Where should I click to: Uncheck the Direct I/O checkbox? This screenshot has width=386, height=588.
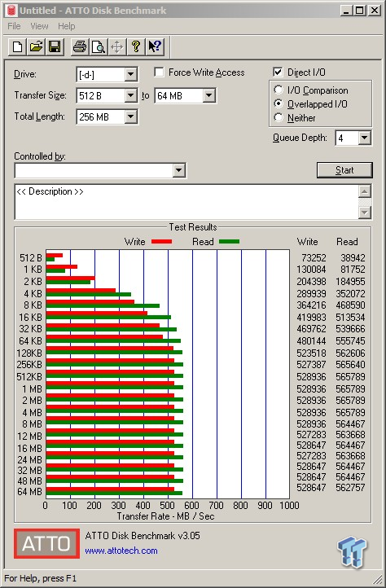click(278, 72)
